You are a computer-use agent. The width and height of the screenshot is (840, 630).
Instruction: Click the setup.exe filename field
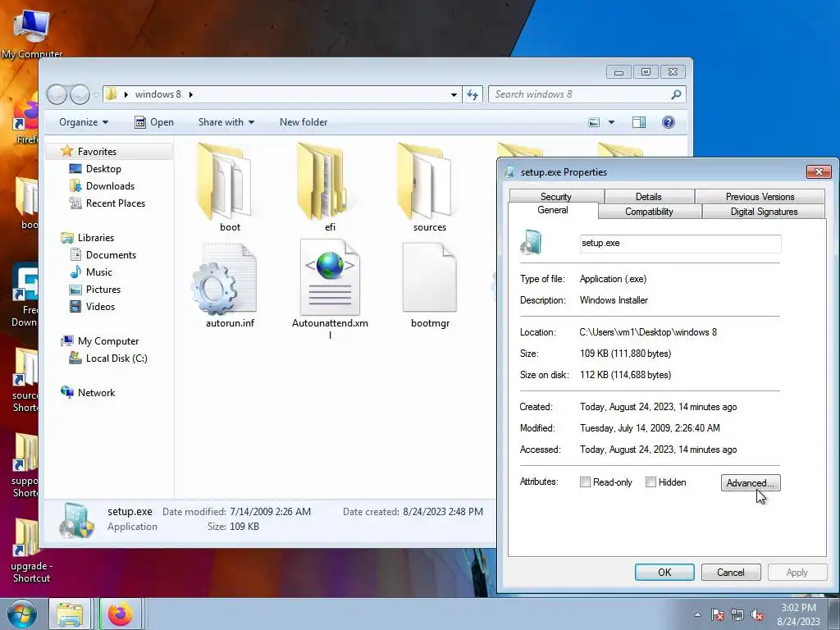680,243
